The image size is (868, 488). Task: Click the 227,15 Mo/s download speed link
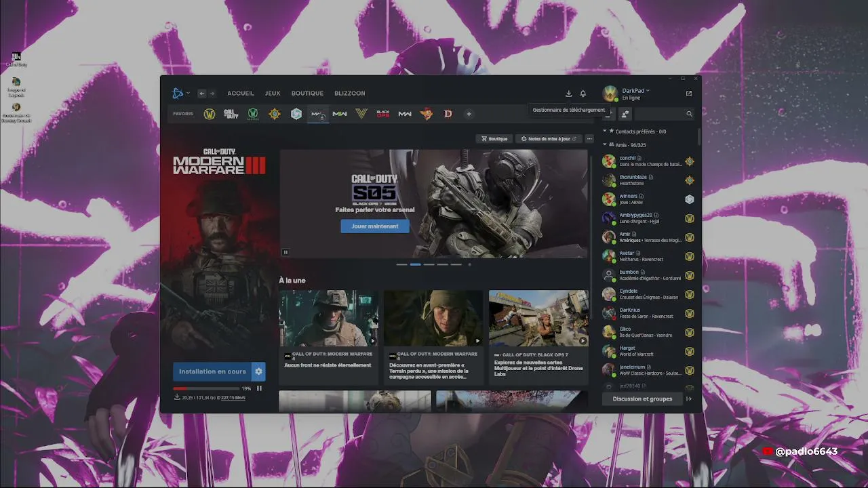233,398
